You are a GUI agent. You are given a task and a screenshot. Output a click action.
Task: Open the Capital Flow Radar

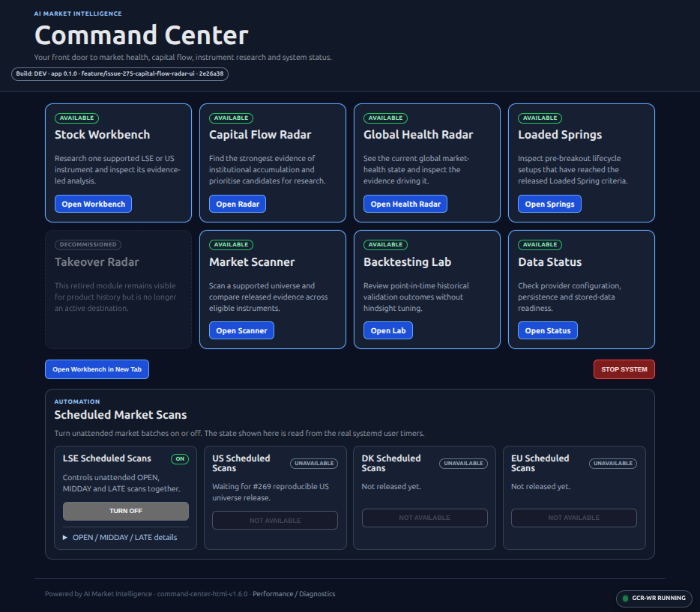point(238,204)
